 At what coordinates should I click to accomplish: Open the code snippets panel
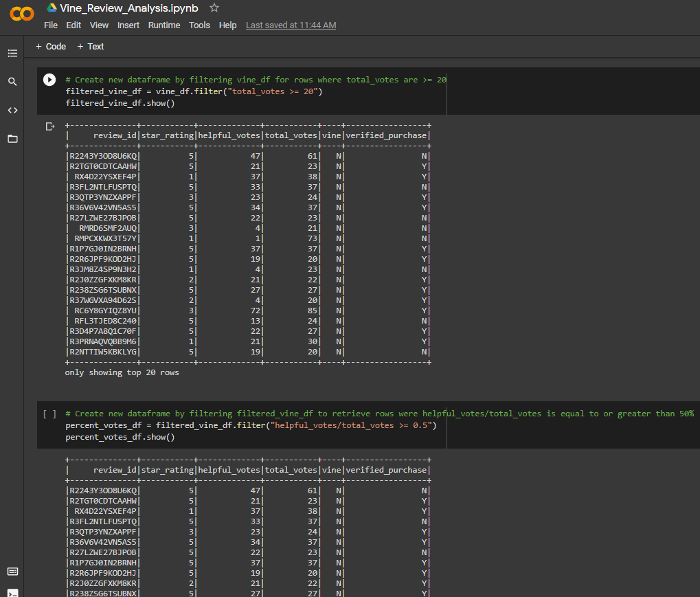pos(12,110)
